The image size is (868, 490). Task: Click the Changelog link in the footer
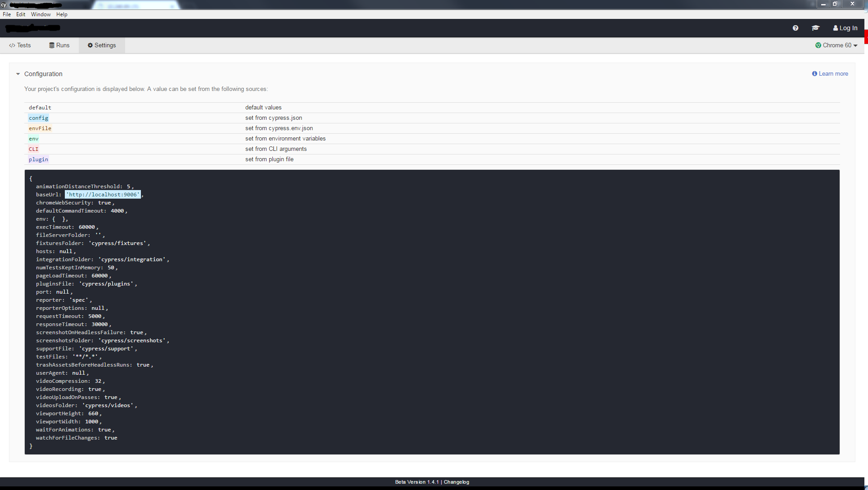[456, 482]
